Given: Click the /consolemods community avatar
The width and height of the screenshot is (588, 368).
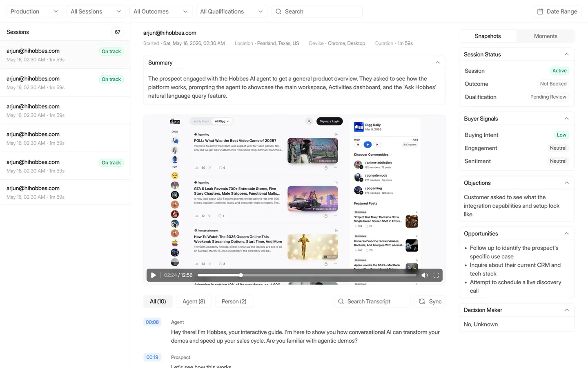Looking at the screenshot, I should click(x=358, y=177).
